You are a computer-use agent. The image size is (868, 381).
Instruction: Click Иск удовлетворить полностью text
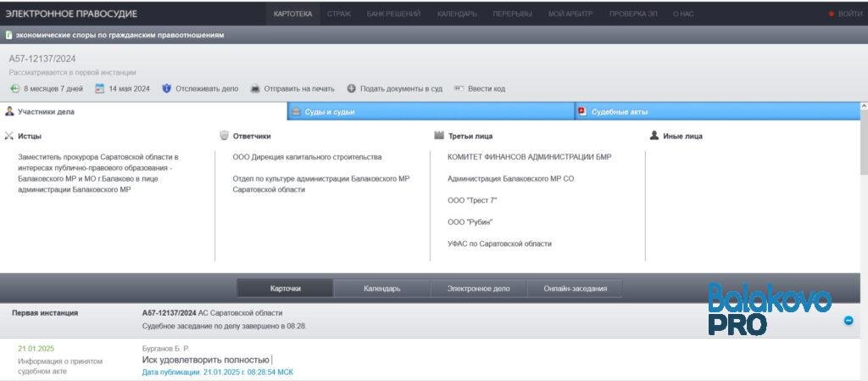[205, 361]
